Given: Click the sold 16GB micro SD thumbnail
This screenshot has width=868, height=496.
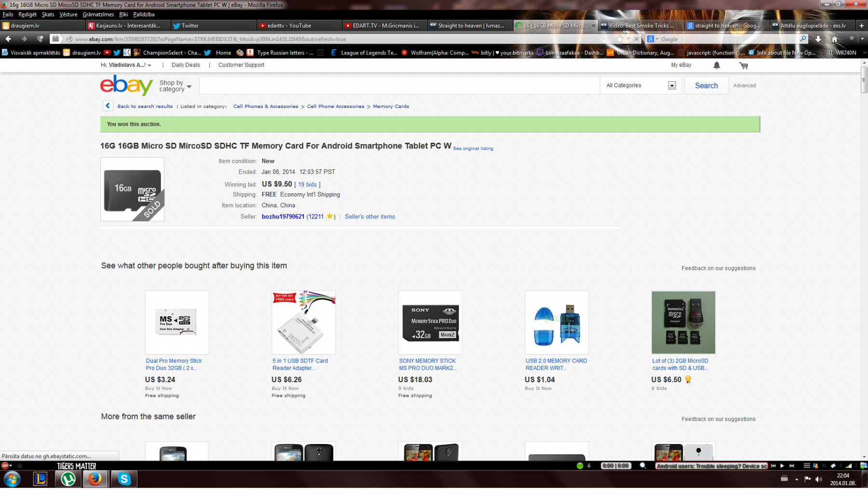Looking at the screenshot, I should pos(132,189).
